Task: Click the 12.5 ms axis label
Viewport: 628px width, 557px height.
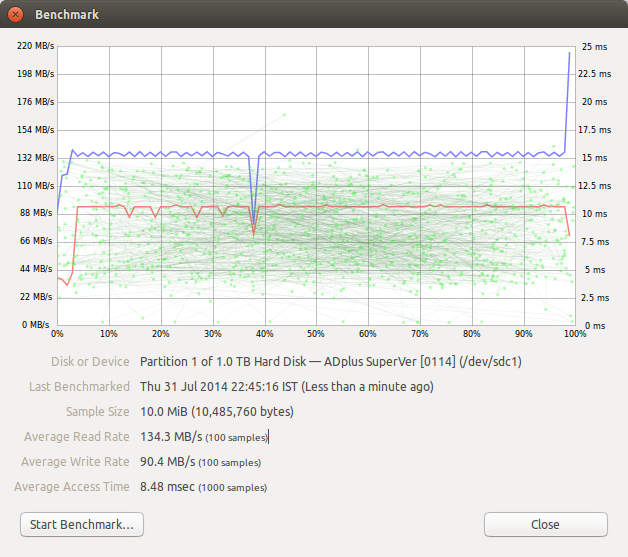Action: tap(594, 186)
